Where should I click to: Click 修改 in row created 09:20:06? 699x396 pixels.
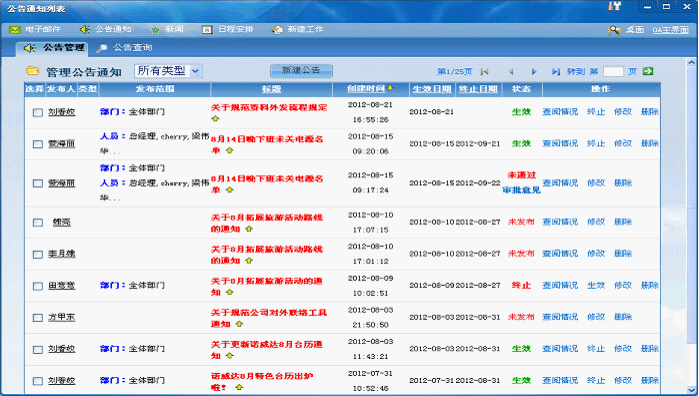(623, 143)
